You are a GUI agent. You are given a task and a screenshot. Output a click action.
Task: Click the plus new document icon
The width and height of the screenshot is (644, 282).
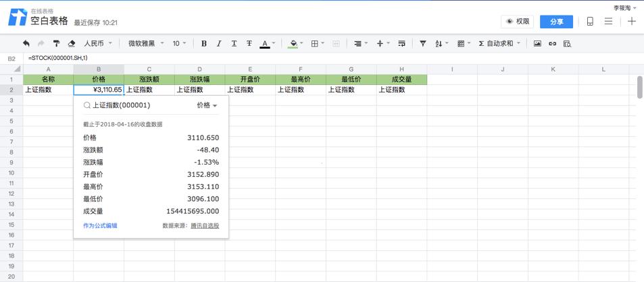pyautogui.click(x=632, y=22)
